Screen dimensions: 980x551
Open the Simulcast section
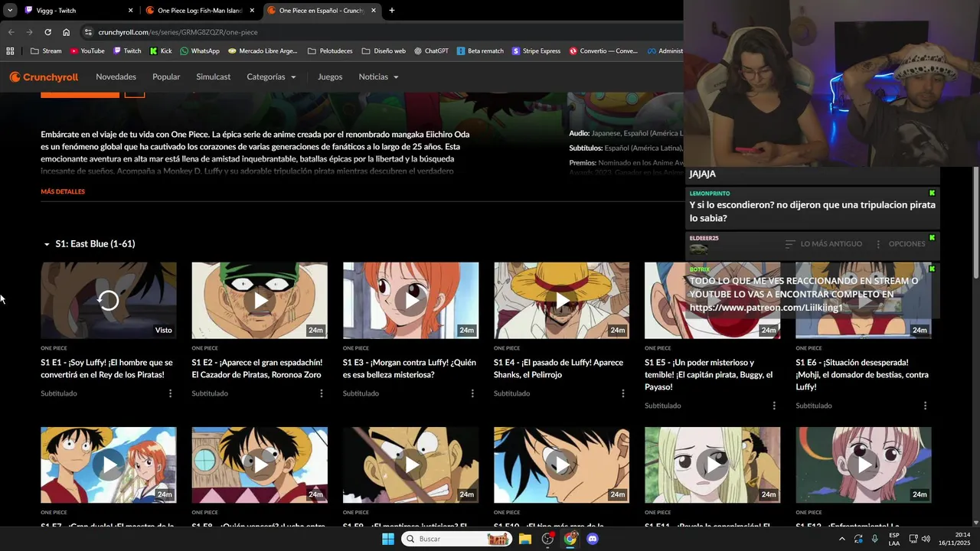click(213, 77)
